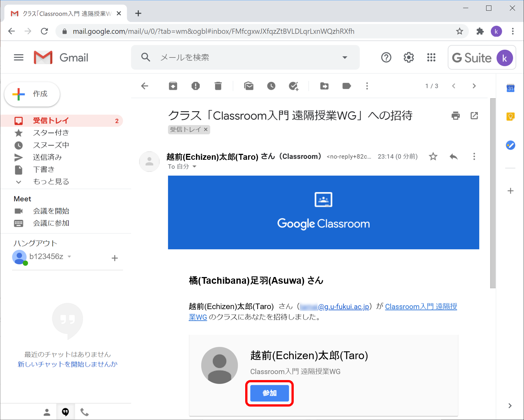Open the Gmail main menu hamburger
Viewport: 524px width, 420px height.
coord(18,57)
